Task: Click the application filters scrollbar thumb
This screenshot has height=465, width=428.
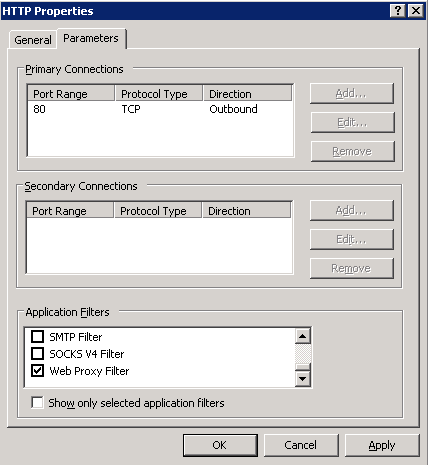Action: [x=303, y=367]
